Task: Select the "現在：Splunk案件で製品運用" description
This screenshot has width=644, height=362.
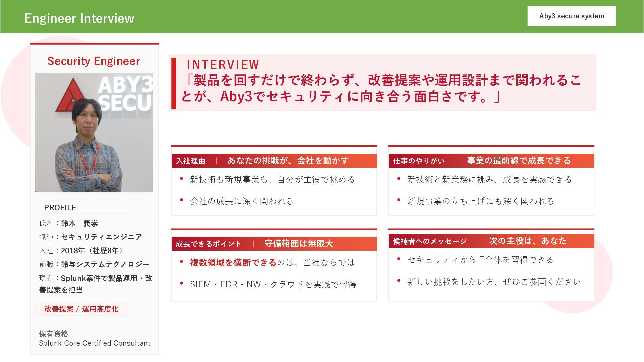Action: pyautogui.click(x=96, y=284)
